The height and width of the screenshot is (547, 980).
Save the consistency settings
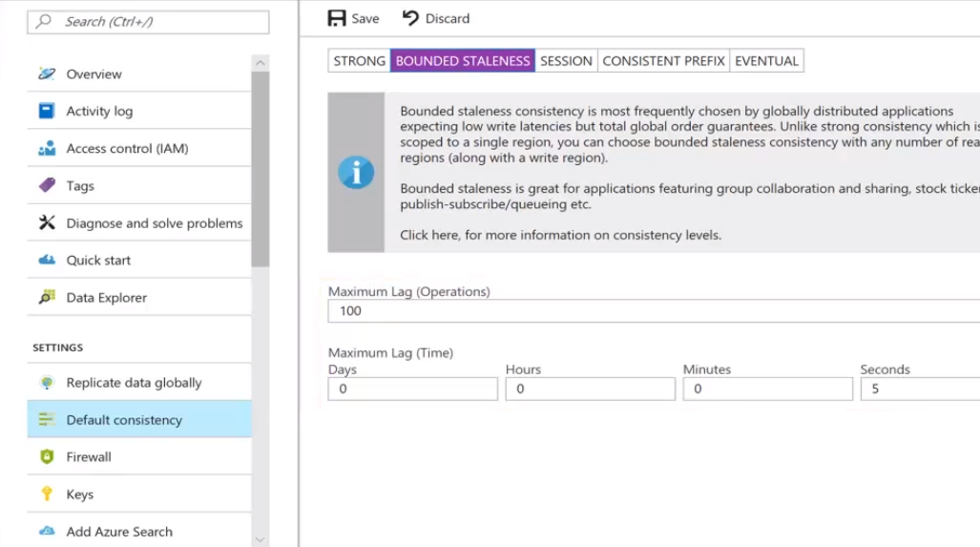[x=354, y=18]
